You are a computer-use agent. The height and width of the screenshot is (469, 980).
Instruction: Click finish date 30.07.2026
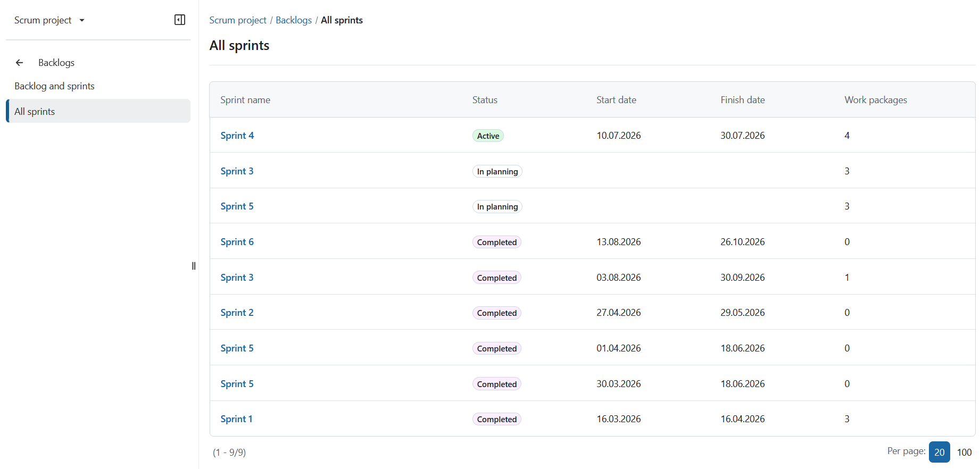[743, 136]
